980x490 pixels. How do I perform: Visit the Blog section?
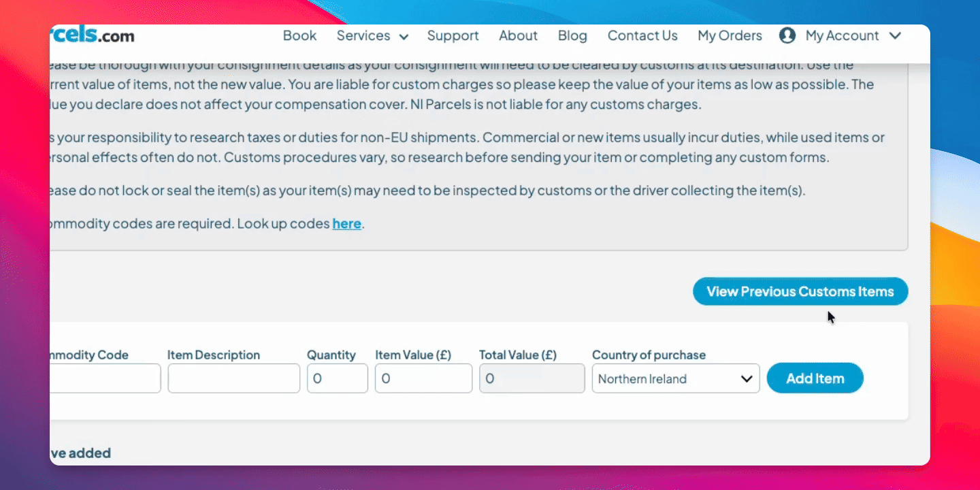point(572,35)
